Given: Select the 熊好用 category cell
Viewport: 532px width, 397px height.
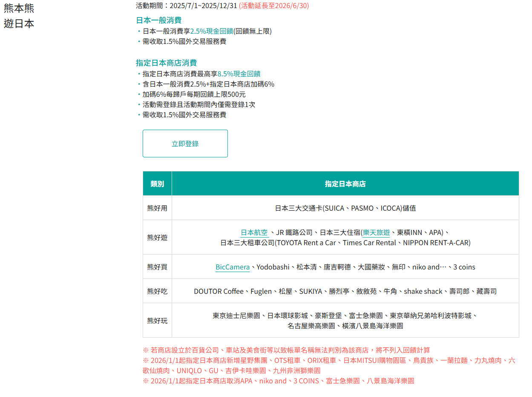Looking at the screenshot, I should tap(157, 208).
